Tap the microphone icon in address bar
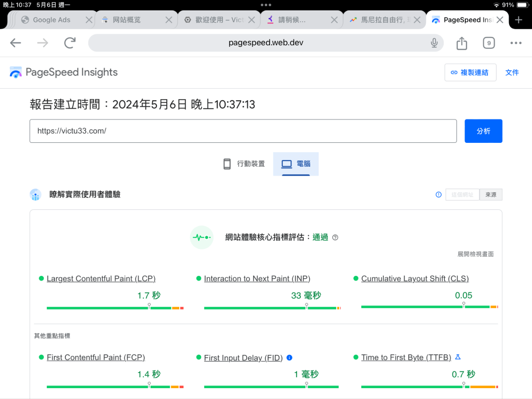The image size is (532, 399). 434,43
